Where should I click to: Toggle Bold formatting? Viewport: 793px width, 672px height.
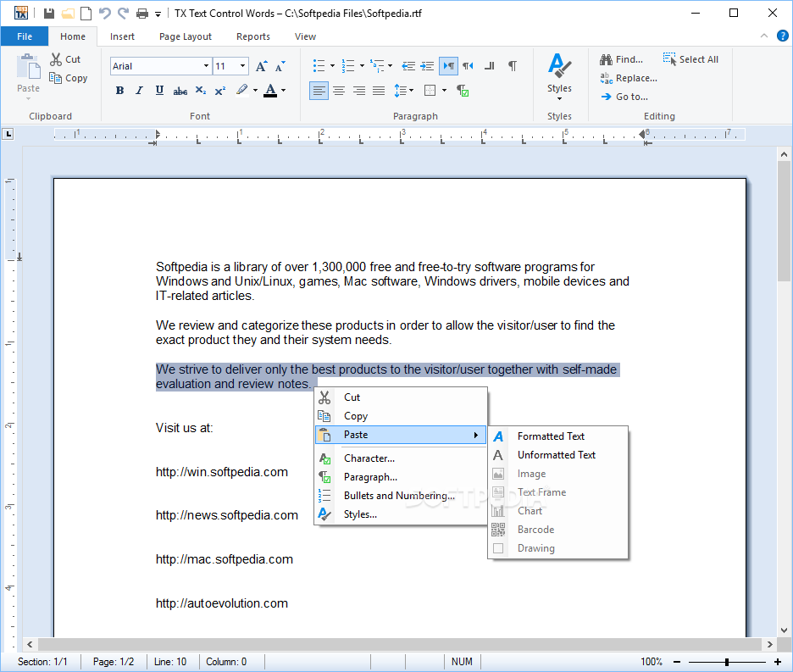(x=119, y=91)
